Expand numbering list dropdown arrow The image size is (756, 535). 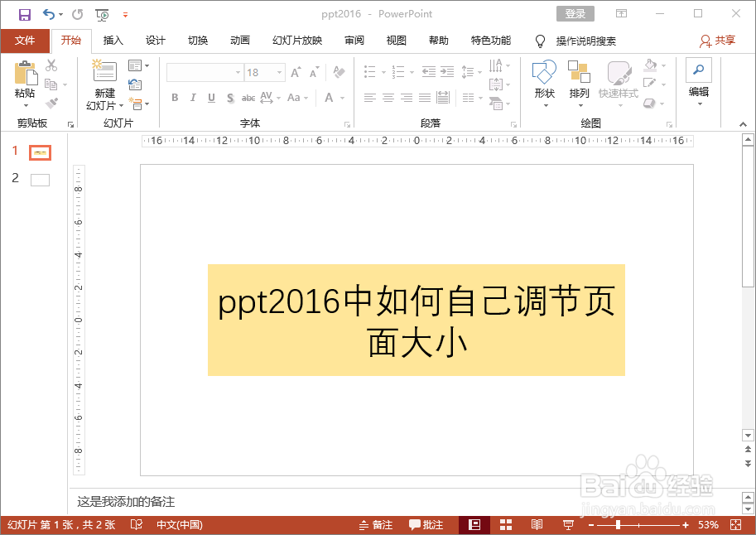(x=412, y=72)
